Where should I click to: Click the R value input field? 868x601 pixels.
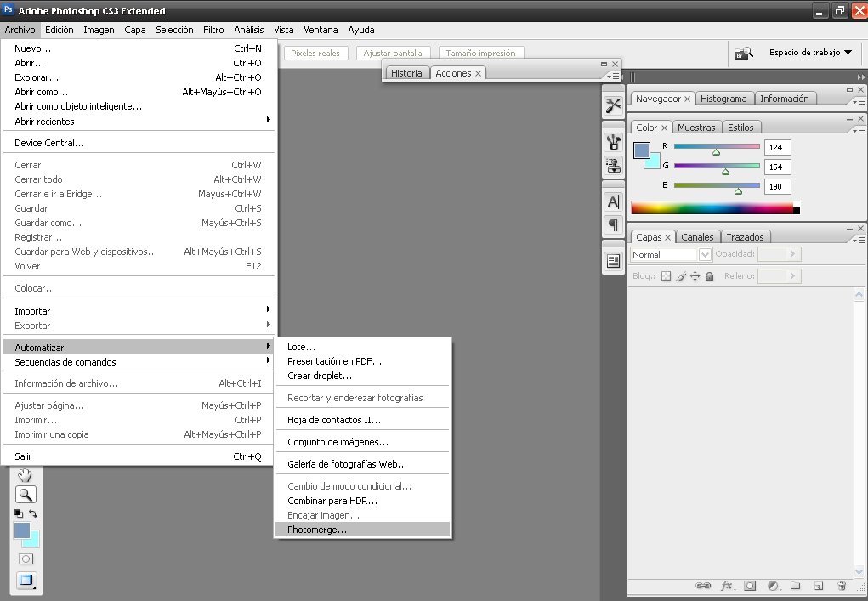point(777,148)
